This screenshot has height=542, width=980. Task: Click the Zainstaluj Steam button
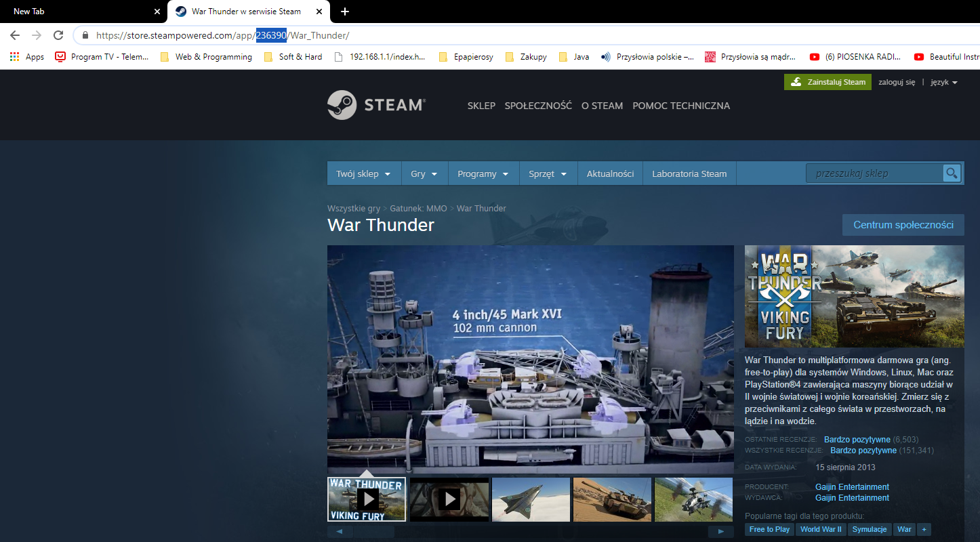click(x=828, y=82)
